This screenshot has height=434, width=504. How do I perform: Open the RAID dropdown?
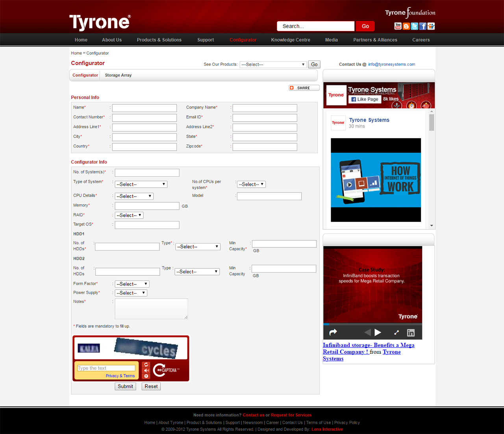(129, 215)
